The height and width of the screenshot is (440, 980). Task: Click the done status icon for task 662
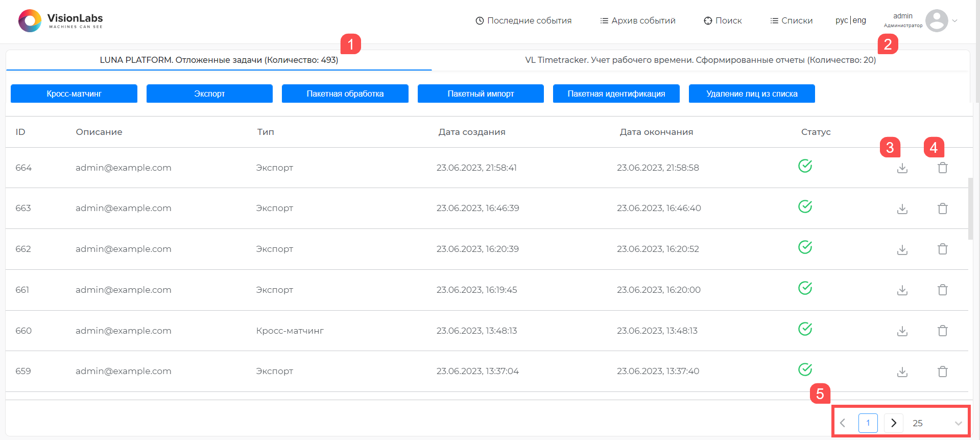pyautogui.click(x=805, y=247)
